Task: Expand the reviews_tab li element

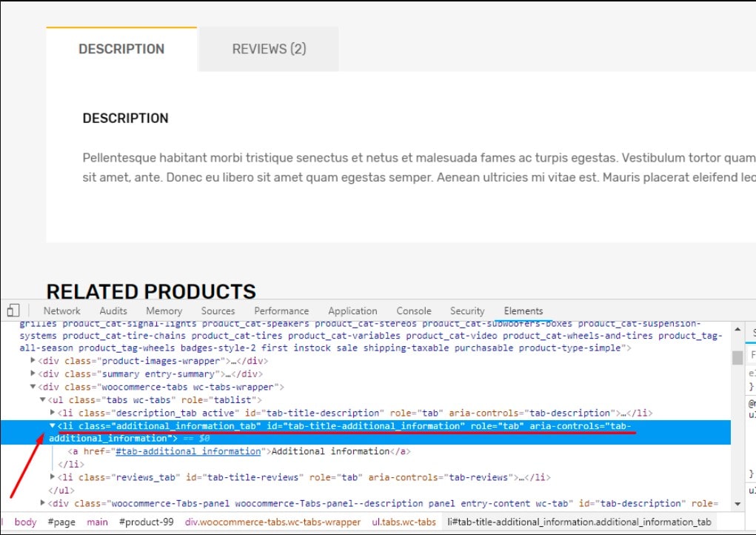Action: click(53, 477)
